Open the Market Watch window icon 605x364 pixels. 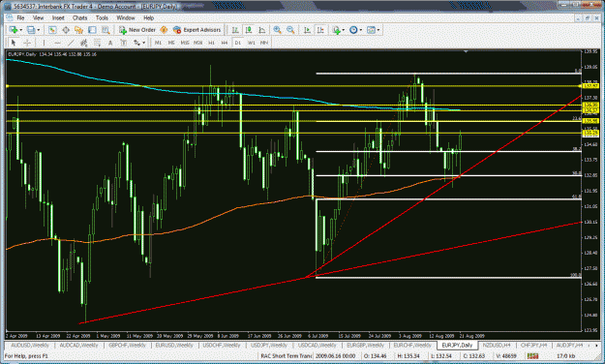(x=52, y=30)
